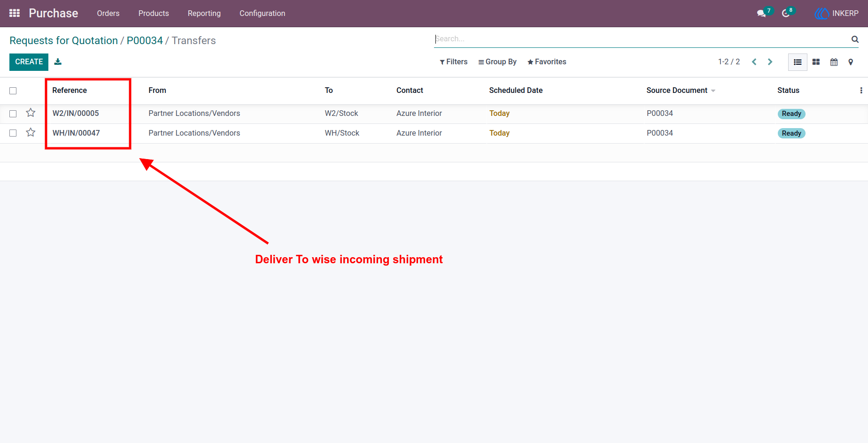Tick the select-all header checkbox
The image size is (868, 443).
13,91
